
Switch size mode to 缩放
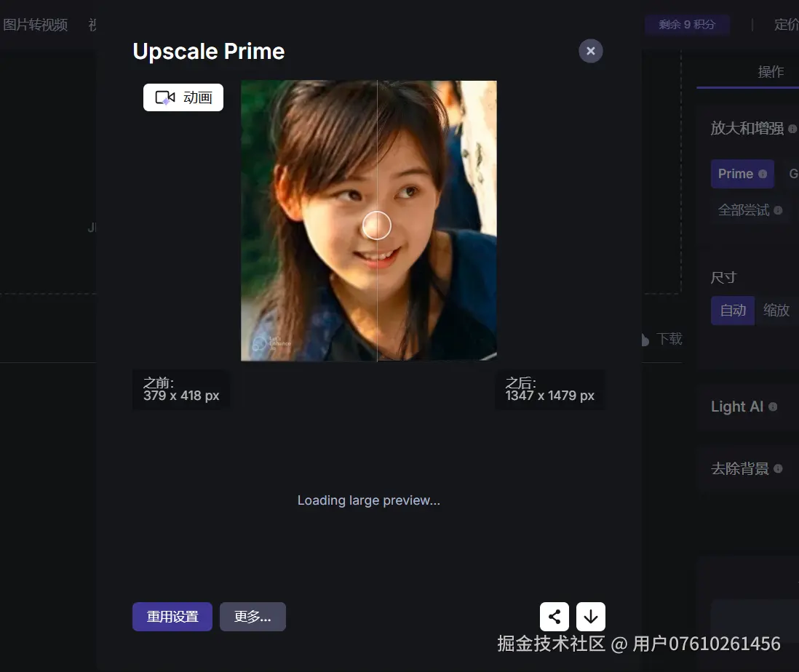pyautogui.click(x=776, y=310)
